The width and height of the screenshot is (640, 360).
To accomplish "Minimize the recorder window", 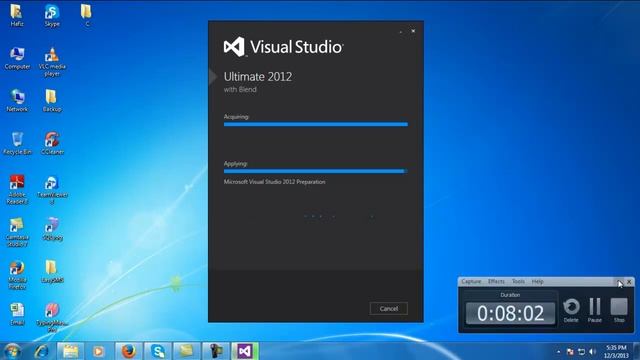I will click(x=619, y=282).
